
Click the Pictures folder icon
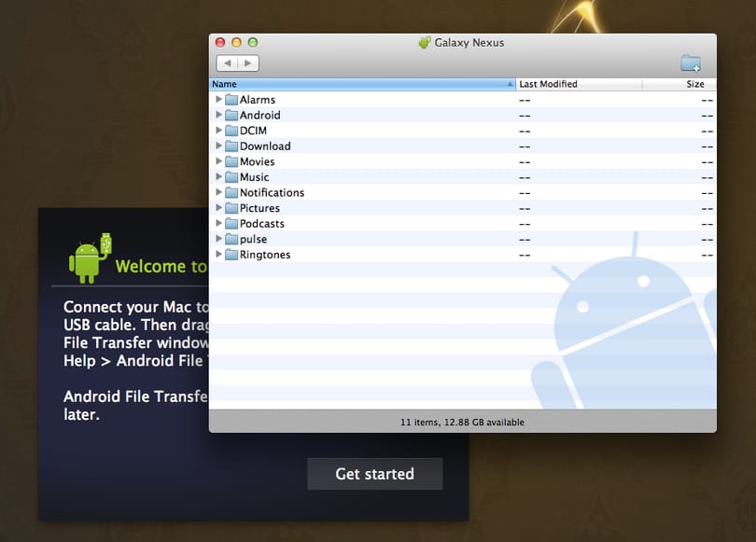coord(231,208)
